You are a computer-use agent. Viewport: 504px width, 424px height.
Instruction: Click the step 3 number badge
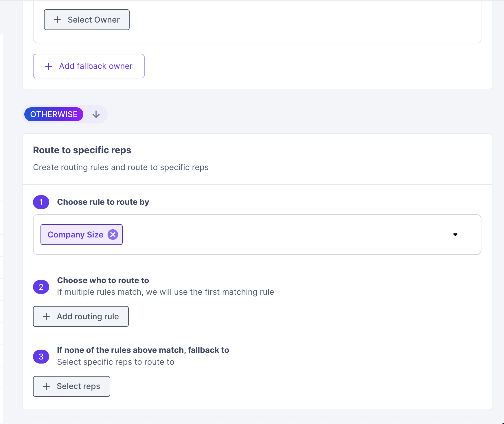click(x=41, y=356)
